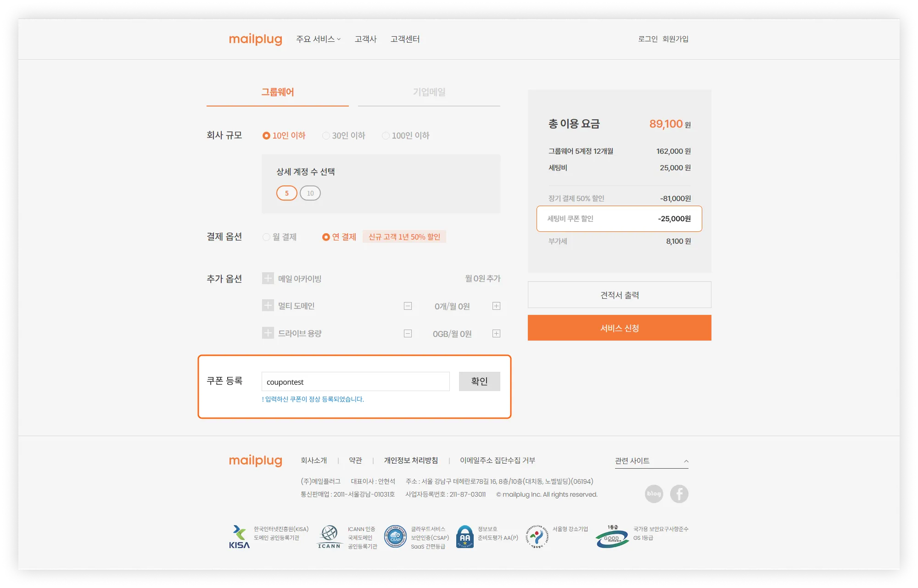This screenshot has width=918, height=588.
Task: Increase 멀티 도메인 count with plus stepper
Action: click(x=496, y=306)
